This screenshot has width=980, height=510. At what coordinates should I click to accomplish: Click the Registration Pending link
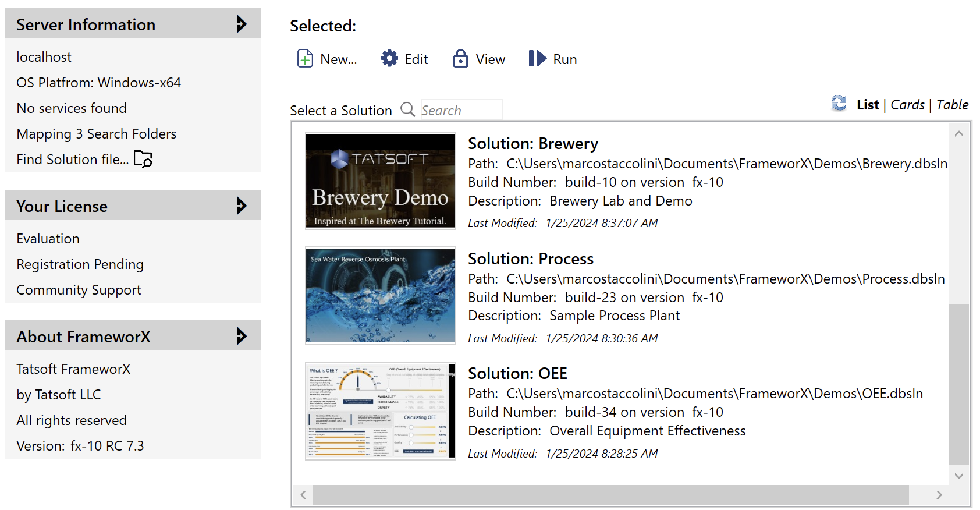[x=80, y=264]
